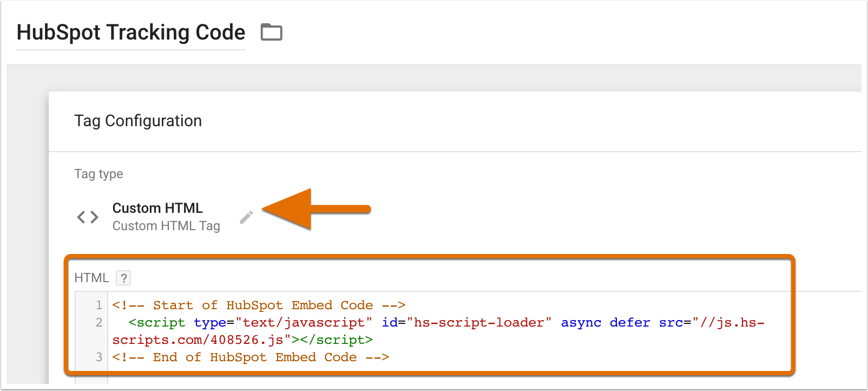Viewport: 868px width, 391px height.
Task: Click the Tag Configuration section heading
Action: click(x=138, y=121)
